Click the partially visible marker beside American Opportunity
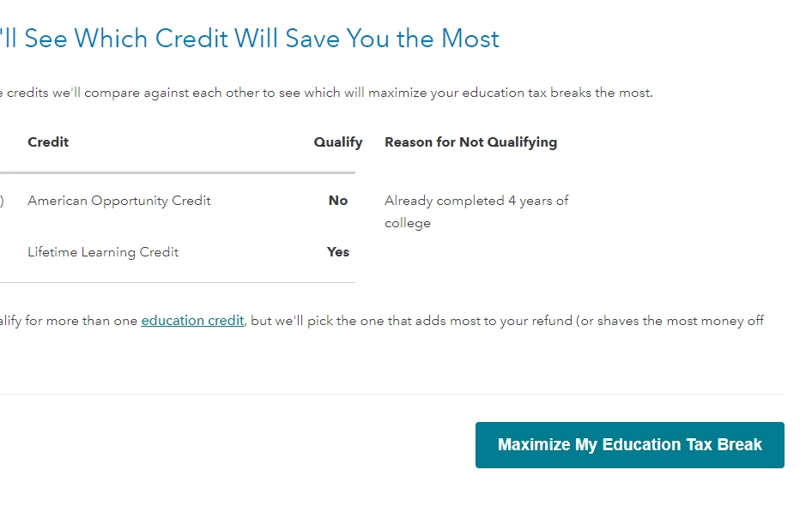This screenshot has width=812, height=512. pyautogui.click(x=2, y=201)
